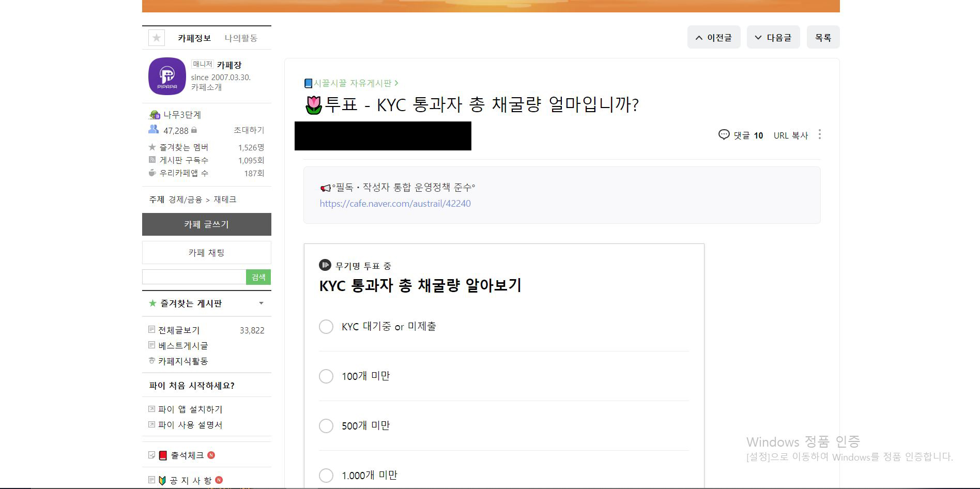Open the 카페소개 link
This screenshot has height=489, width=980.
(x=206, y=87)
